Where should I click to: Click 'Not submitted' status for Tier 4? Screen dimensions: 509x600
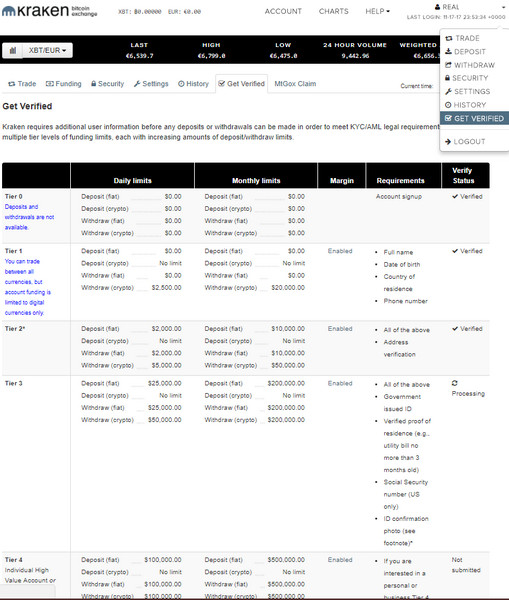coord(466,565)
